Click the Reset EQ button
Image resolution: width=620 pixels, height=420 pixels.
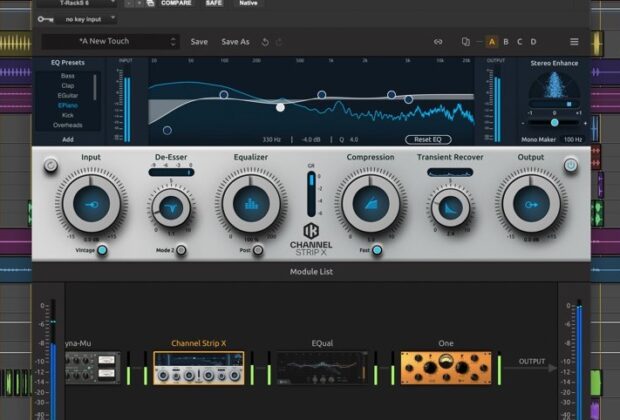pyautogui.click(x=428, y=139)
